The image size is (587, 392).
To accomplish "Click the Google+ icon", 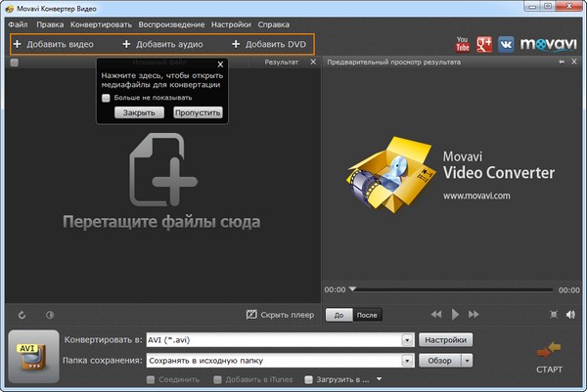I will [x=484, y=44].
